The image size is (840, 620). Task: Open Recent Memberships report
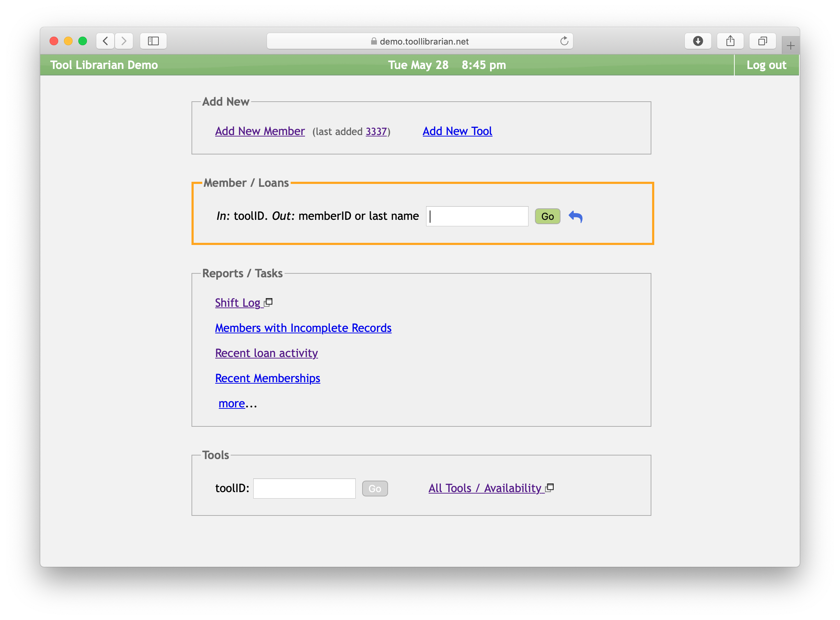(x=267, y=378)
